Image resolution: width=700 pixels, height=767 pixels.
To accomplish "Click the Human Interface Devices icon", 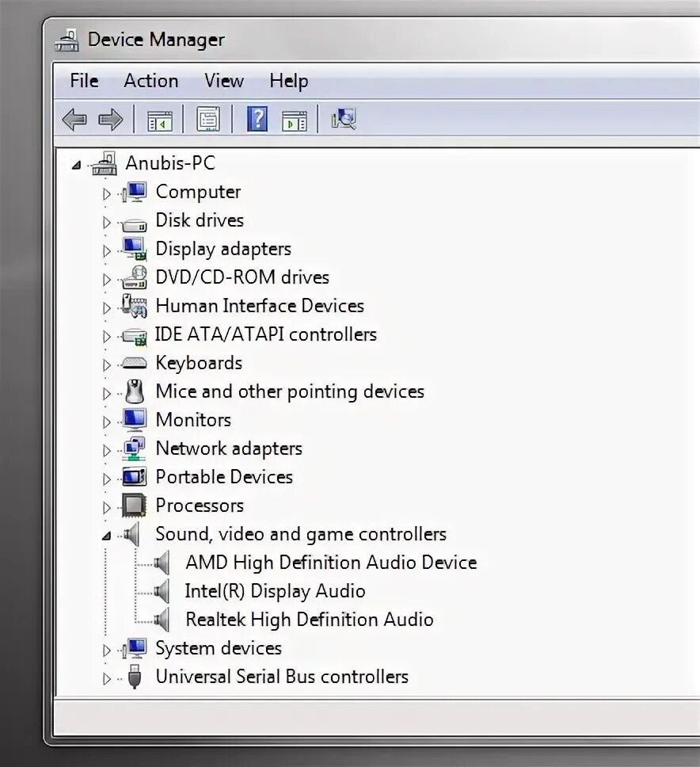I will point(135,306).
